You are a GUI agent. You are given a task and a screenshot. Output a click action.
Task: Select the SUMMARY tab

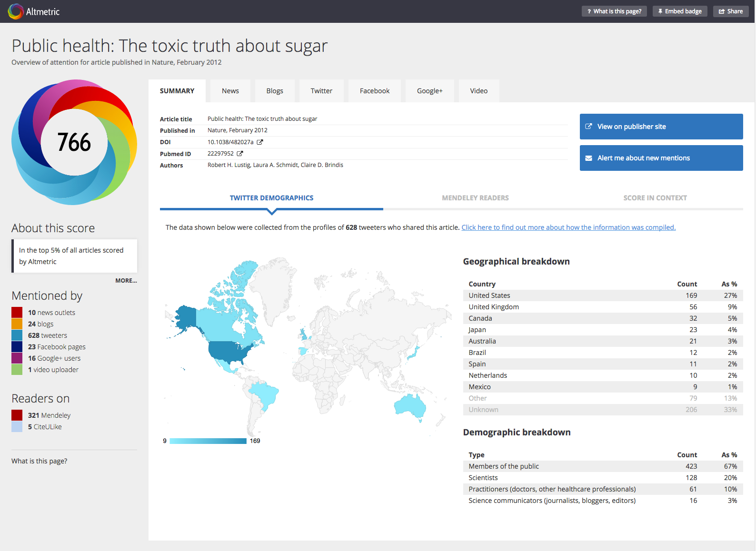(177, 91)
